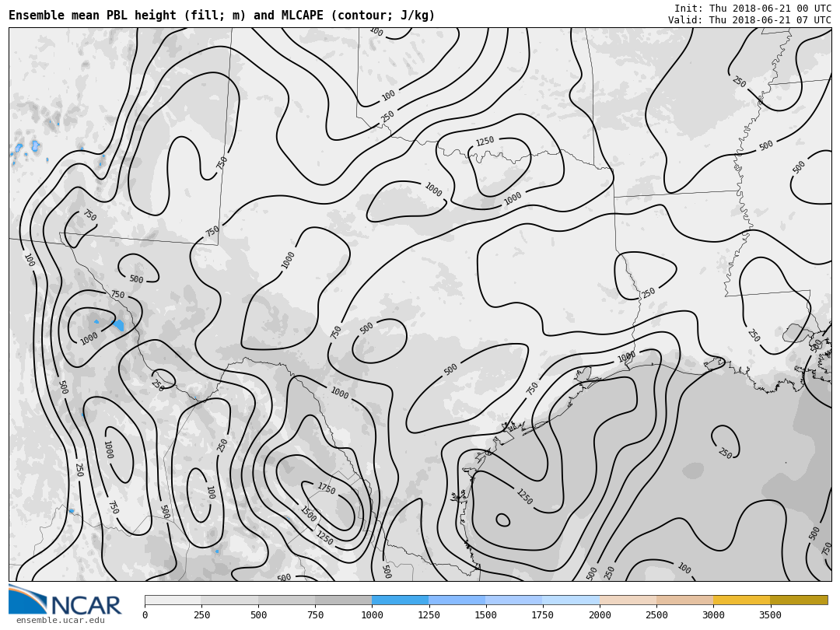Viewport: 840px width, 630px height.
Task: Click the colorbar tick label '1000'
Action: 372,615
